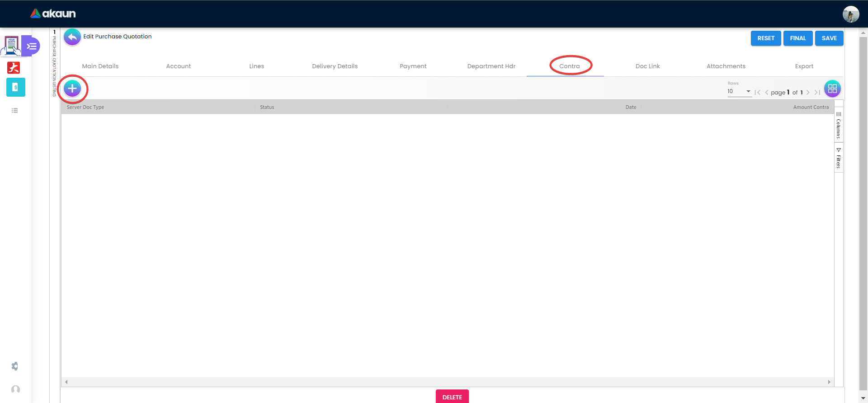Sort by Date column header

click(x=631, y=107)
